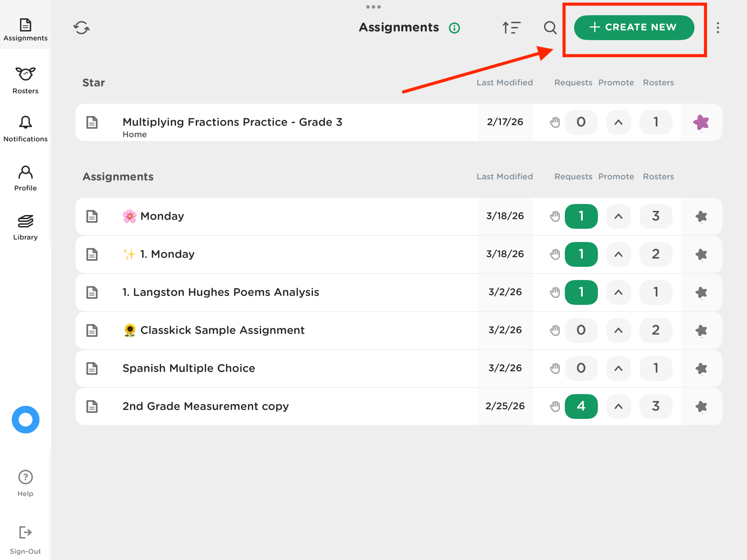Unstar Multiplying Fractions Practice assignment
The width and height of the screenshot is (747, 560).
[x=701, y=122]
